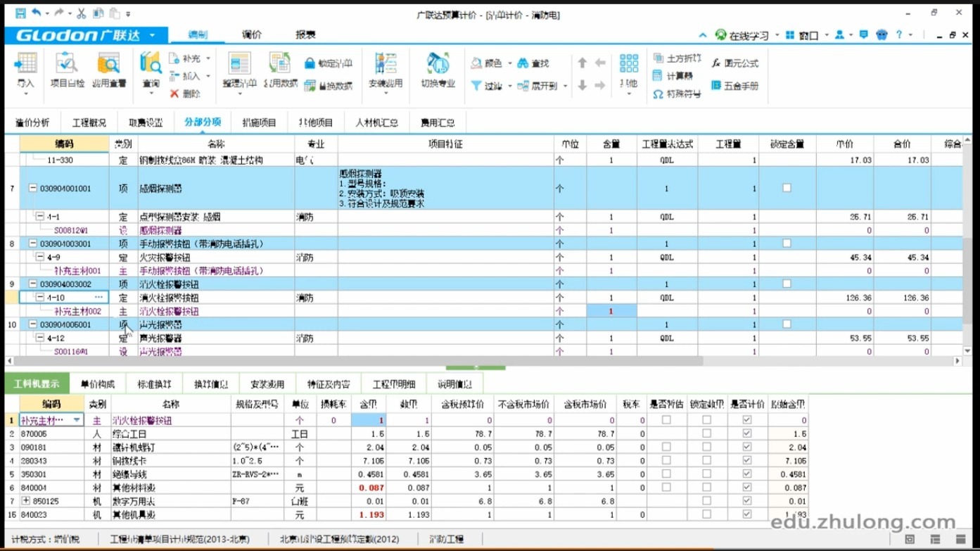Run the 项目自检 project self-check
This screenshot has width=980, height=551.
[x=68, y=70]
